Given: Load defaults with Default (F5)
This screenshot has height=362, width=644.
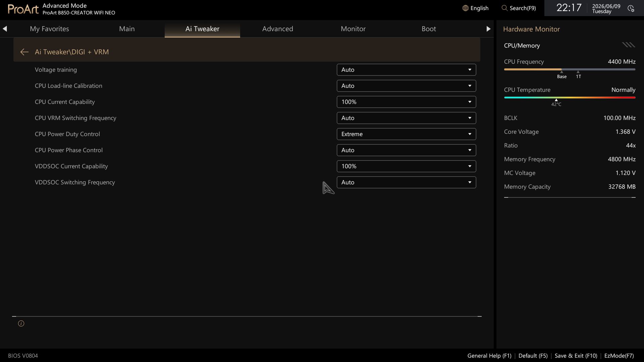Looking at the screenshot, I should 533,356.
